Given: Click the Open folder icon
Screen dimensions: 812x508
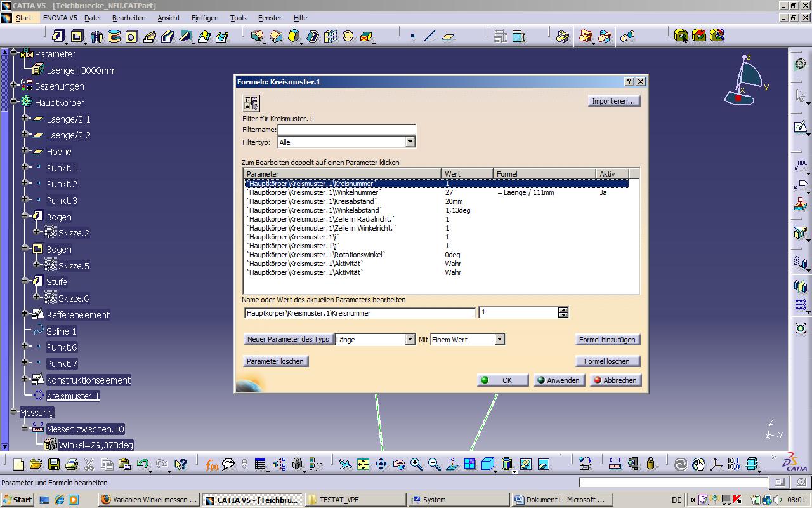Looking at the screenshot, I should 36,464.
